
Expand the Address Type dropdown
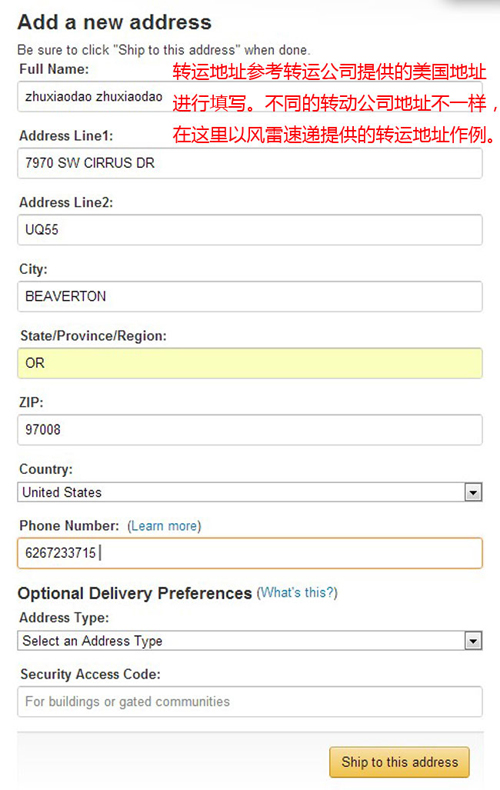click(x=250, y=641)
